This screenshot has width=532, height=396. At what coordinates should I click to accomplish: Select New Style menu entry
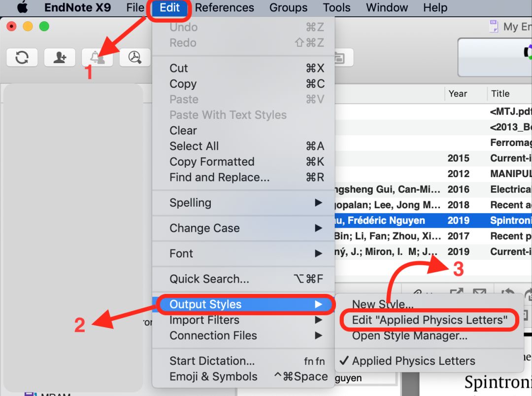(x=382, y=304)
